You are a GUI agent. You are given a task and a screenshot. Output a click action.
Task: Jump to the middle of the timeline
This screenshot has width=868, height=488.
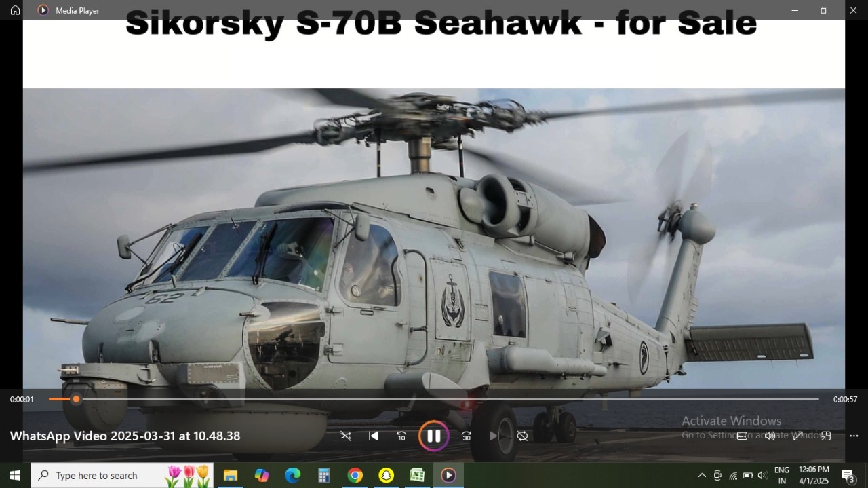(434, 399)
